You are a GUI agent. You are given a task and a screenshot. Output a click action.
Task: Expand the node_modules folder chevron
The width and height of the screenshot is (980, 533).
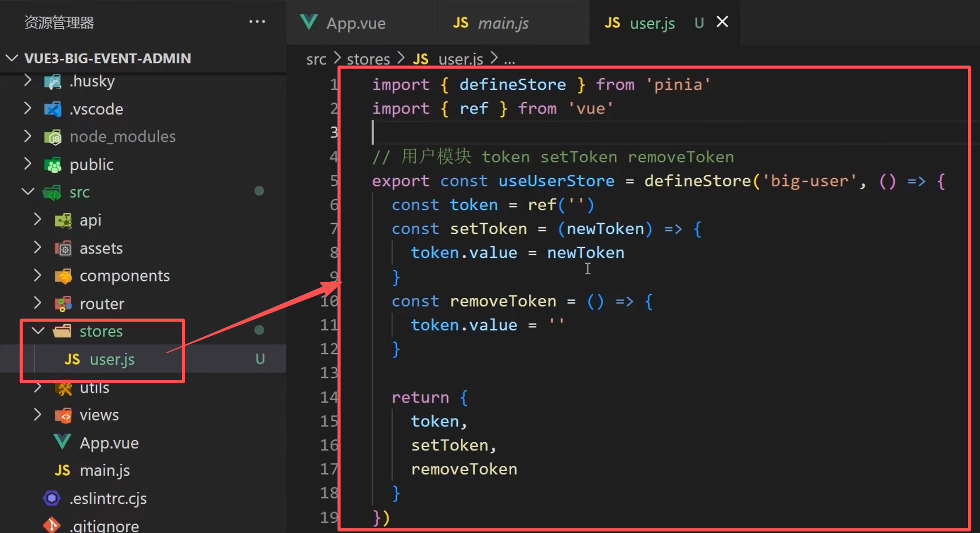[28, 137]
